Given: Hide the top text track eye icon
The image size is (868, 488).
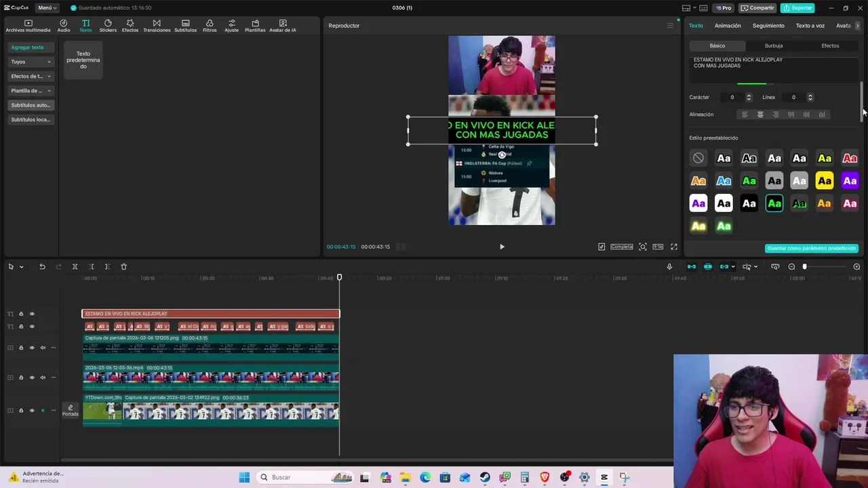Looking at the screenshot, I should tap(31, 314).
